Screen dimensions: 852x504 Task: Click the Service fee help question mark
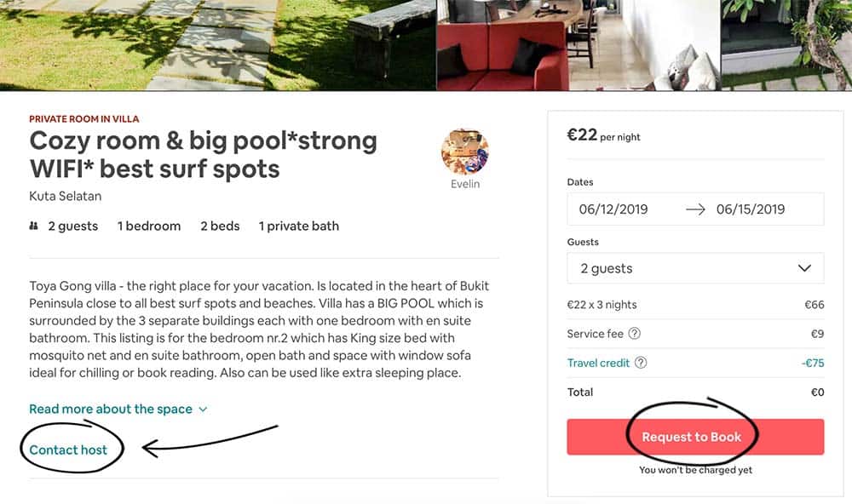(x=634, y=334)
